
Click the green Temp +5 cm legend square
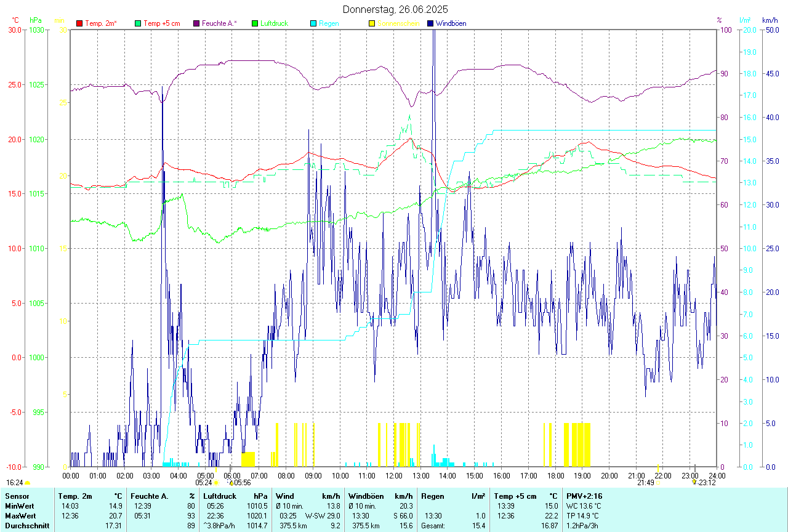(138, 23)
